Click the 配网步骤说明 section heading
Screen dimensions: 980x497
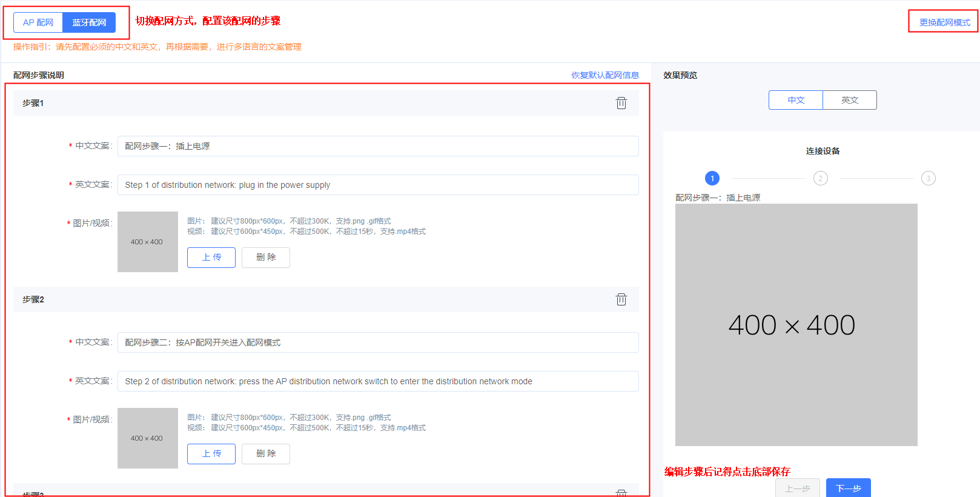39,75
